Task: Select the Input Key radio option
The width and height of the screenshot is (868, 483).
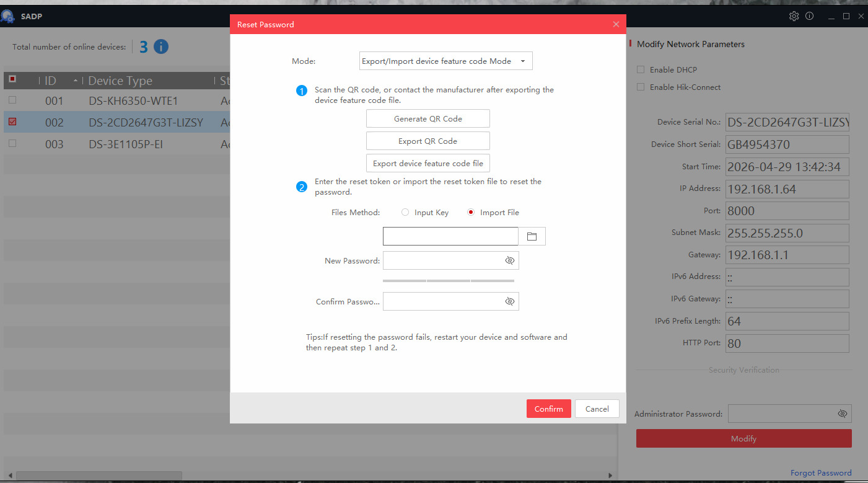Action: pos(405,212)
